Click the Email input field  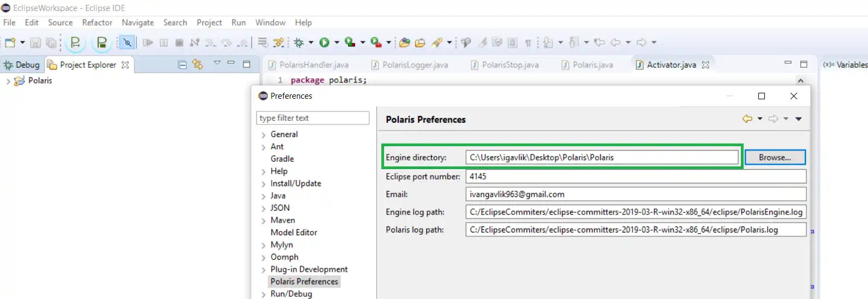click(x=636, y=194)
